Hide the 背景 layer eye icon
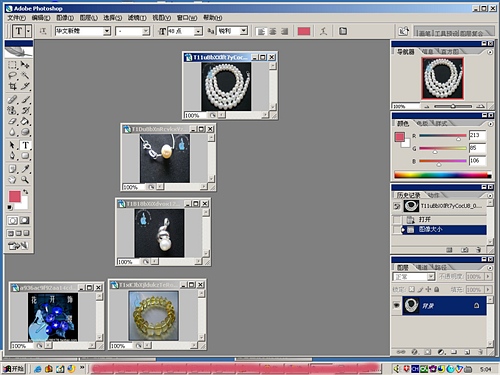The width and height of the screenshot is (500, 375). (x=396, y=305)
